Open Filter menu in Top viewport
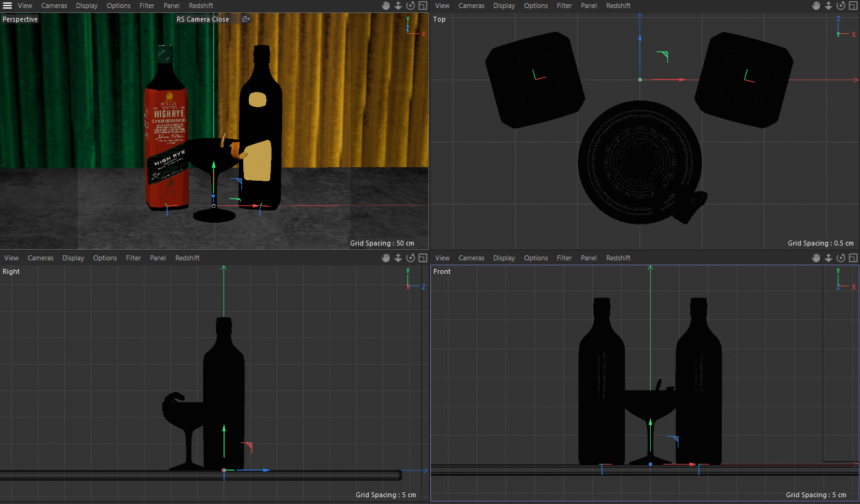This screenshot has height=504, width=860. point(564,6)
